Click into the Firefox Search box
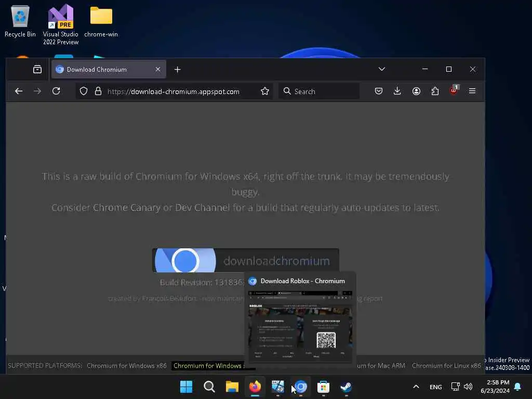 319,91
